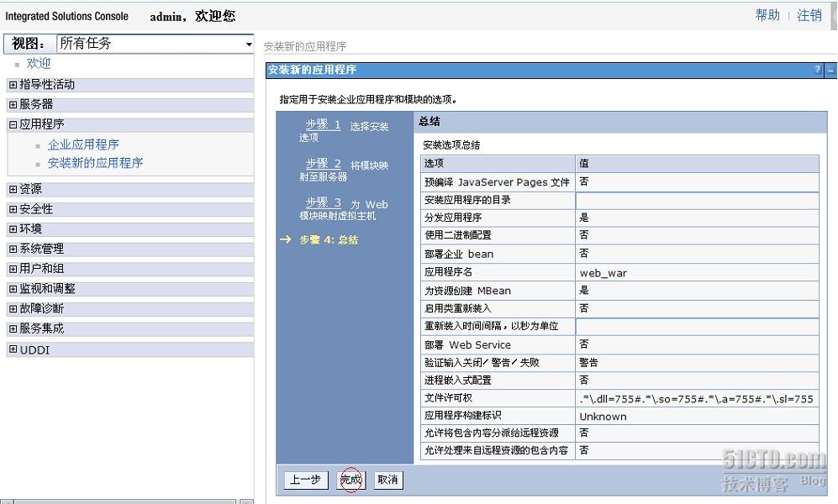Open the panel help via the question mark icon
Viewport: 838px width, 504px height.
(x=816, y=71)
